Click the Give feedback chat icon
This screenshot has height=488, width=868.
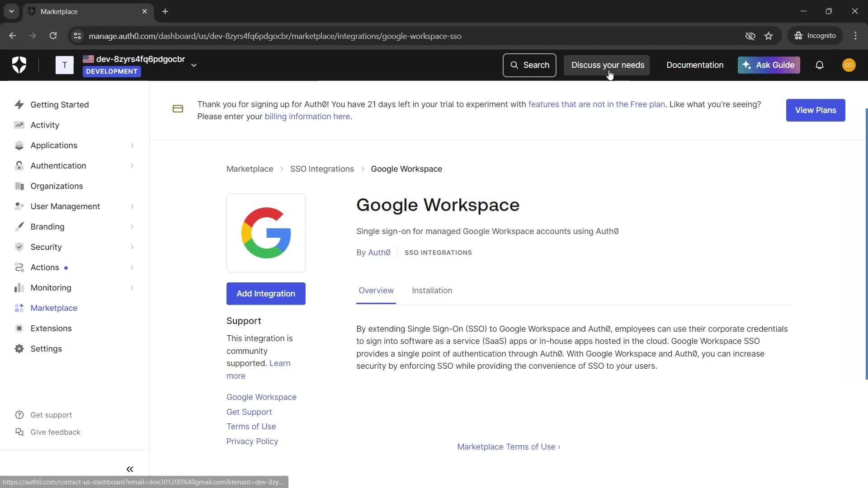click(x=19, y=432)
